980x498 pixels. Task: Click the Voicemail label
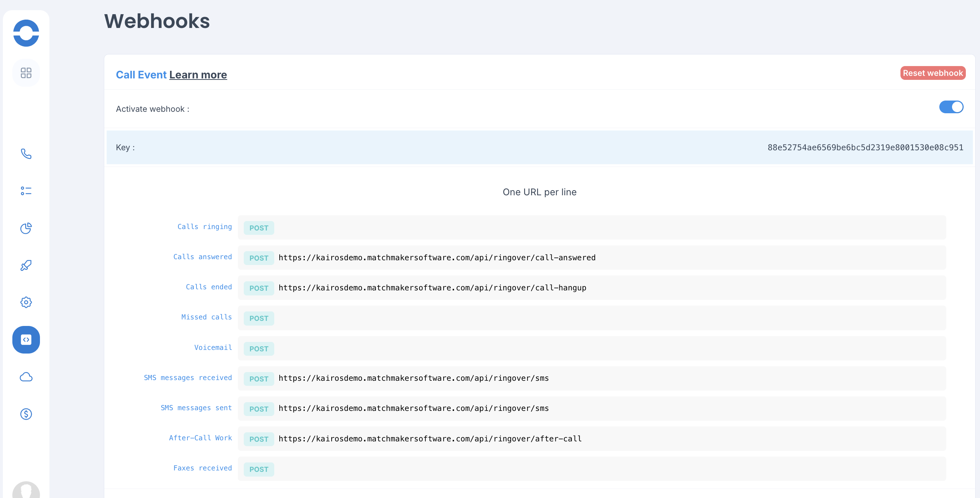tap(213, 347)
